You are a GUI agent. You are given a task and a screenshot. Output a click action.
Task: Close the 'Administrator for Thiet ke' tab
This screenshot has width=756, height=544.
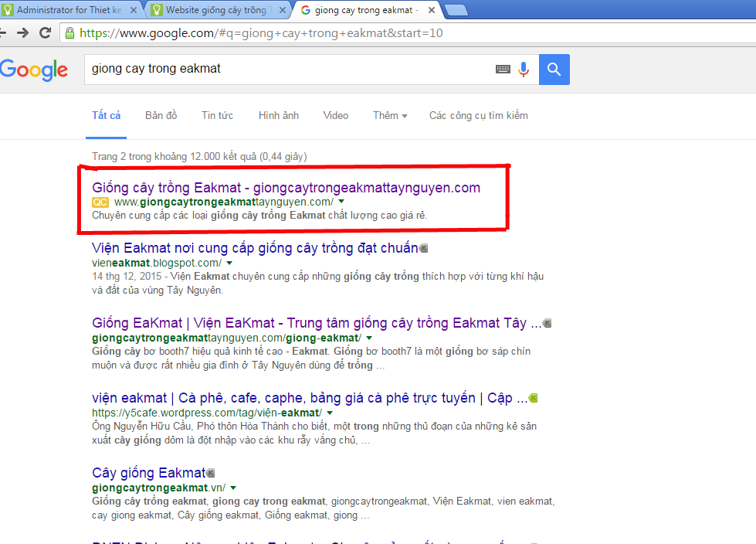(134, 10)
